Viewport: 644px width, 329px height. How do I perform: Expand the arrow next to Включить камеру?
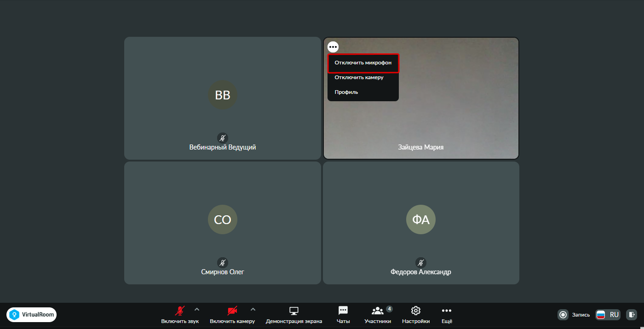(253, 309)
